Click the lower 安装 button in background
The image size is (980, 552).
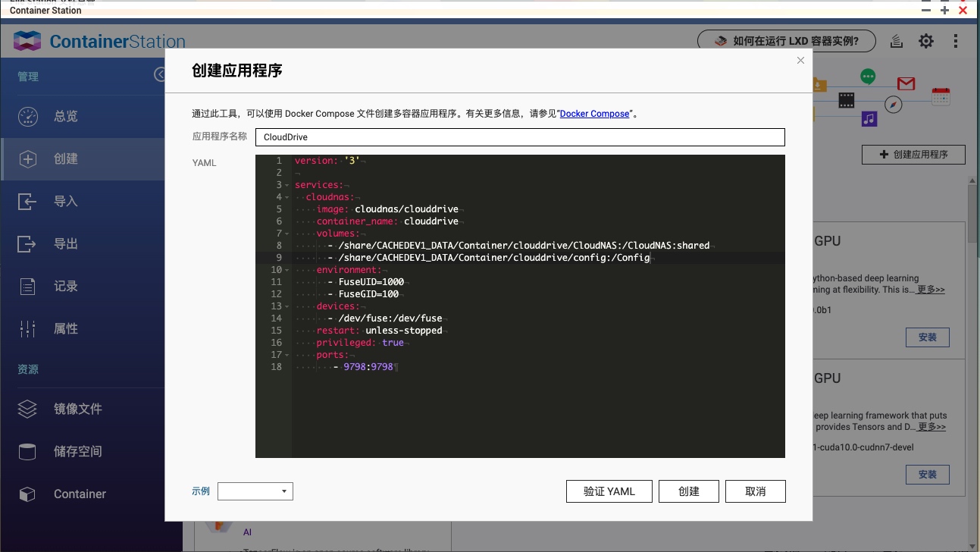point(928,475)
